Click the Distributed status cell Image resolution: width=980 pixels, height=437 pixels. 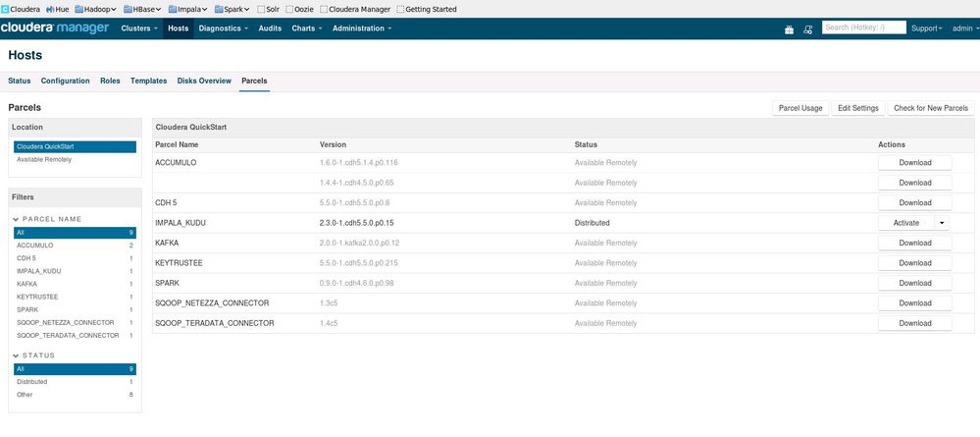(592, 223)
